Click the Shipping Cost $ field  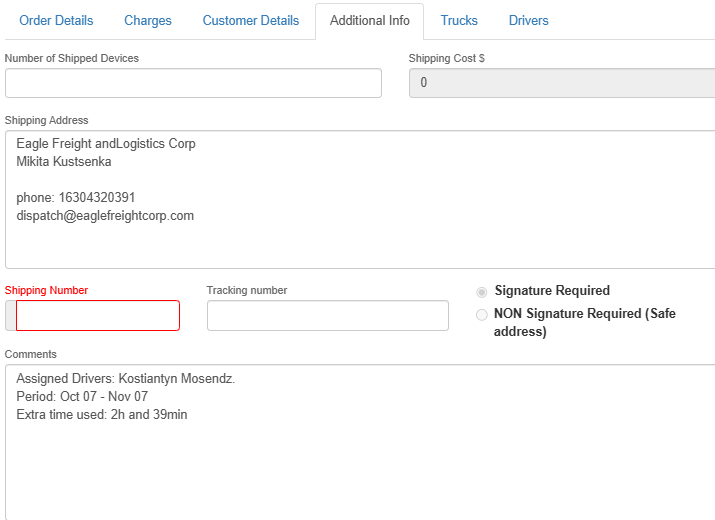coord(561,83)
